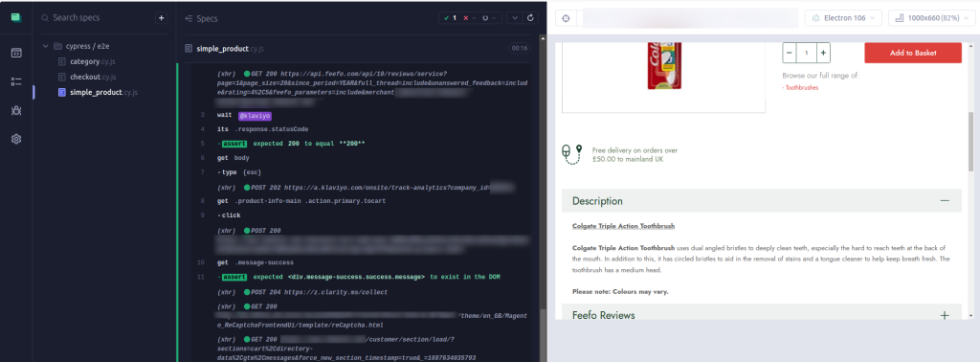Image resolution: width=980 pixels, height=362 pixels.
Task: Click the Cypress logo icon in sidebar
Action: 16,17
